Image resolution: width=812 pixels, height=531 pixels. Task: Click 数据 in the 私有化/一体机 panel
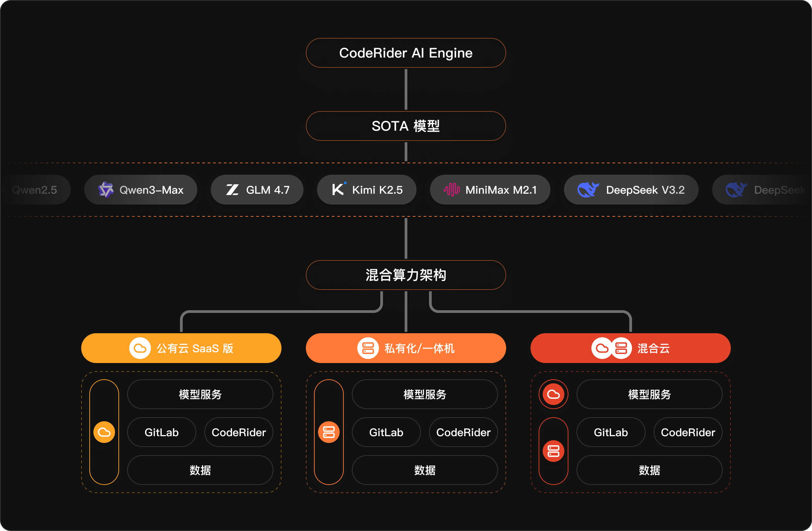pyautogui.click(x=425, y=470)
